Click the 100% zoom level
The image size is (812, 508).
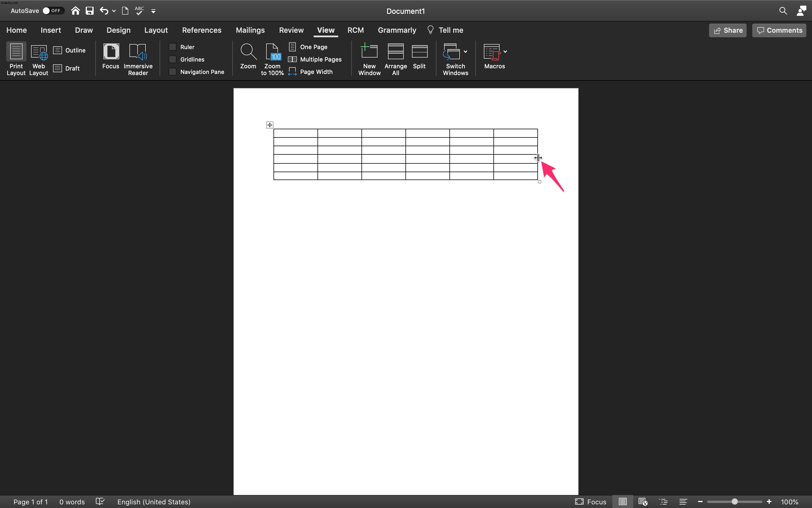(789, 502)
